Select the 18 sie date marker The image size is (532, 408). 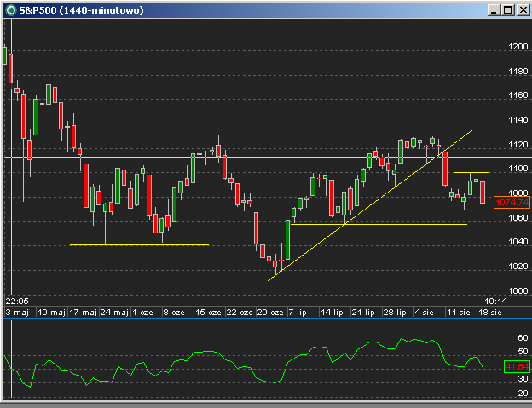coord(489,313)
